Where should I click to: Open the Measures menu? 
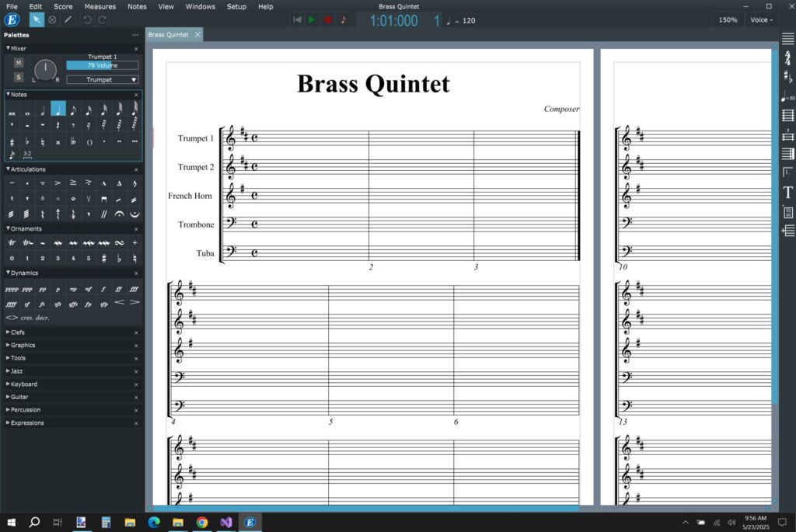point(99,6)
